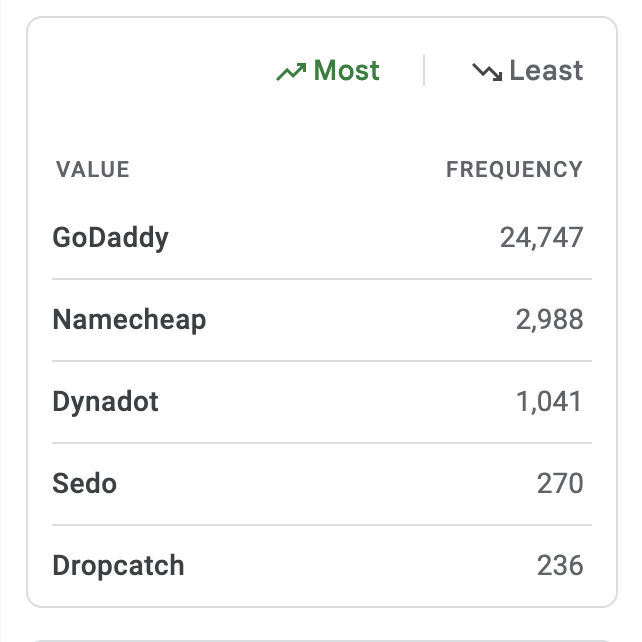Switch to the Most frequent view
The image size is (642, 642).
pos(328,71)
